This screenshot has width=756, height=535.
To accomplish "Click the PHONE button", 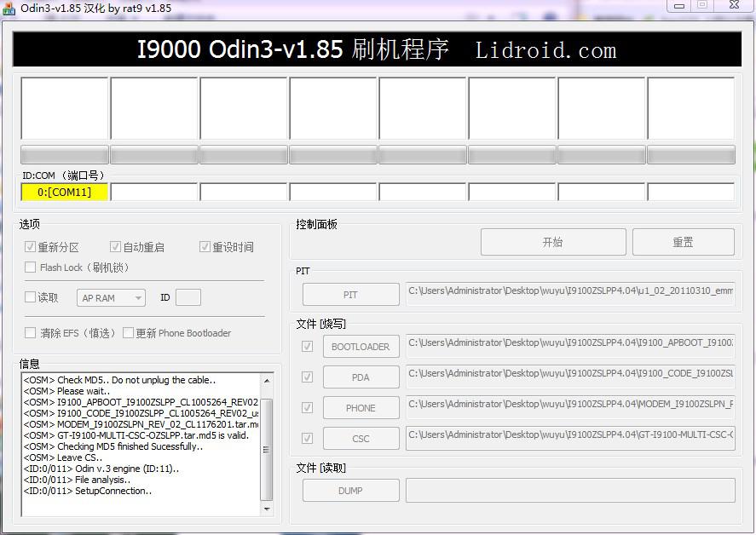I will (361, 408).
